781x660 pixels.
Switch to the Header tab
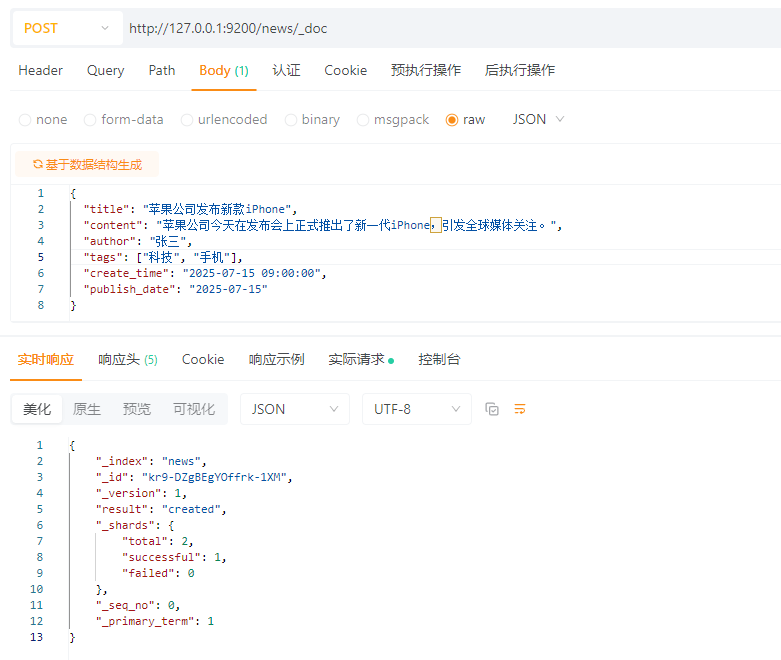(x=40, y=70)
